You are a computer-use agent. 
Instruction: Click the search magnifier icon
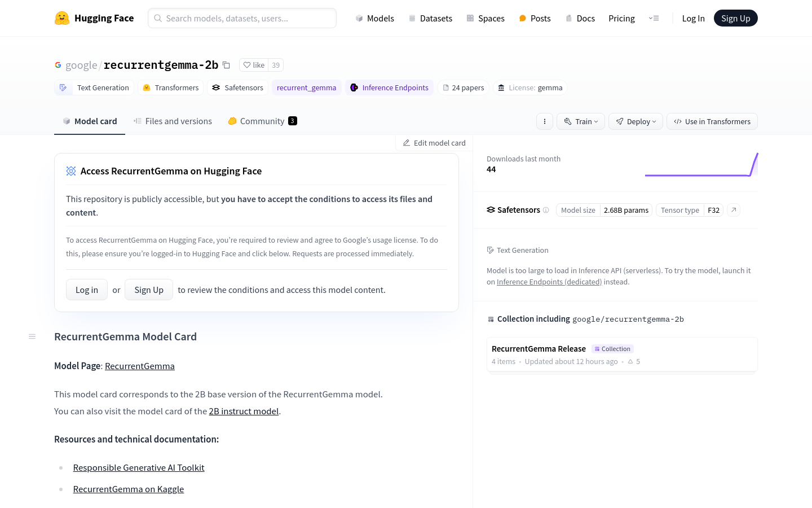158,18
